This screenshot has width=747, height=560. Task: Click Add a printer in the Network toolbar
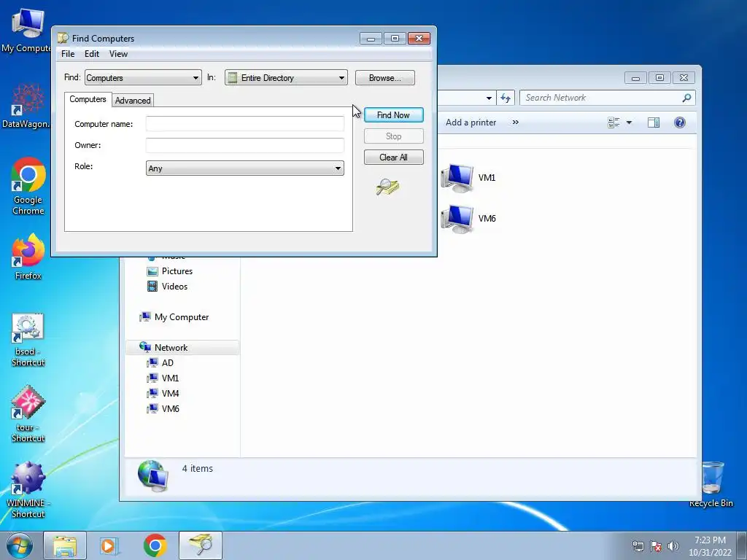471,122
